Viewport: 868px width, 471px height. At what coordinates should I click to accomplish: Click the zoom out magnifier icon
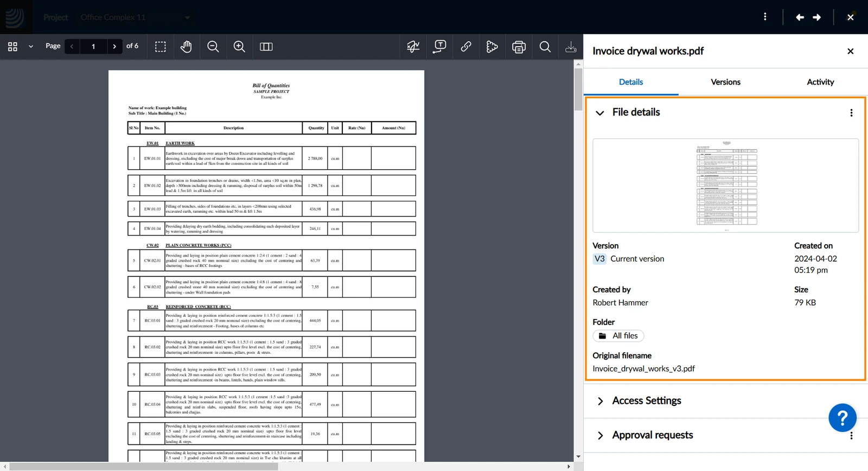(213, 47)
